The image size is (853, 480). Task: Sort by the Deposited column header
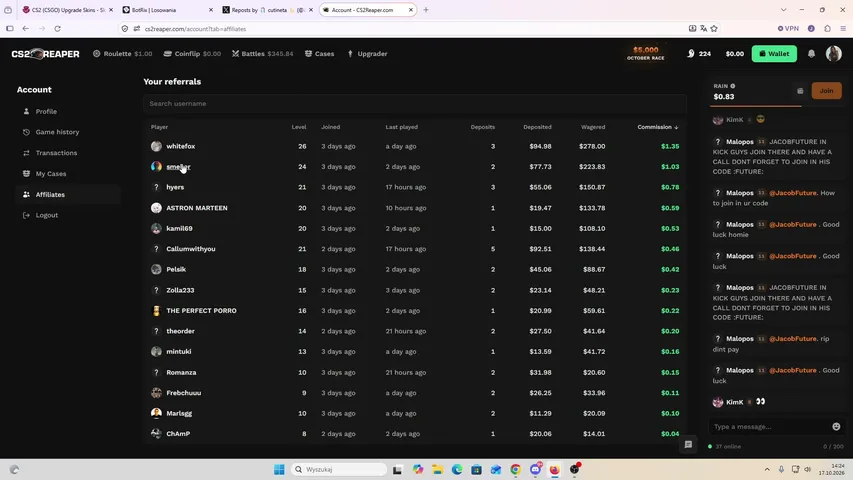537,127
